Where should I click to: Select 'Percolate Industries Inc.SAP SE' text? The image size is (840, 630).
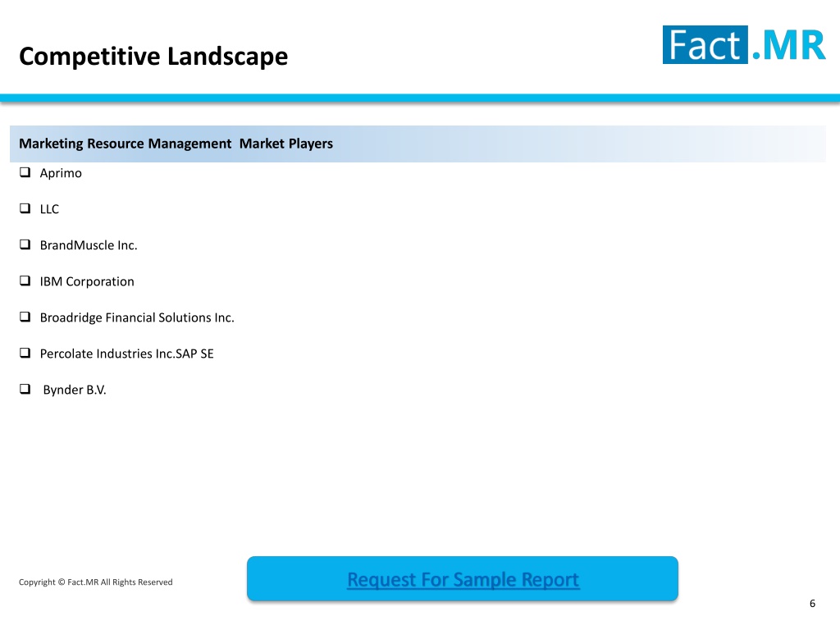(126, 354)
